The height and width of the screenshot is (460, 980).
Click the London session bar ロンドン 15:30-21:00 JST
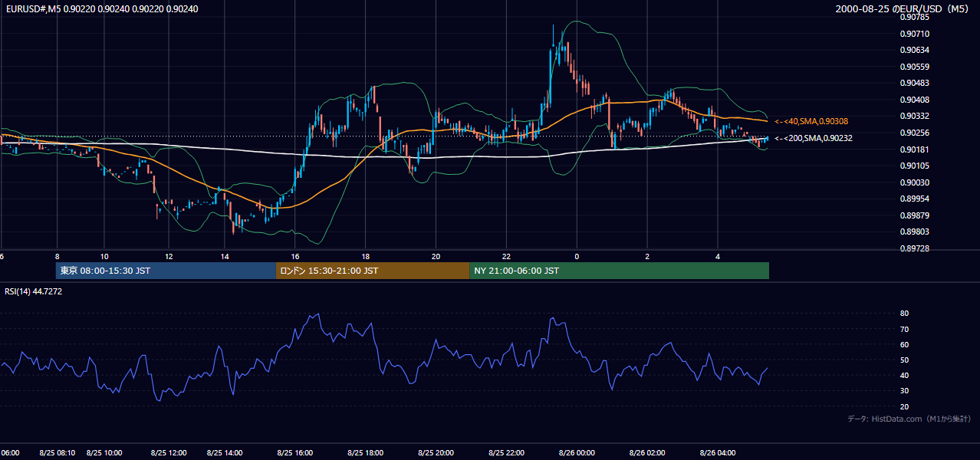point(373,271)
